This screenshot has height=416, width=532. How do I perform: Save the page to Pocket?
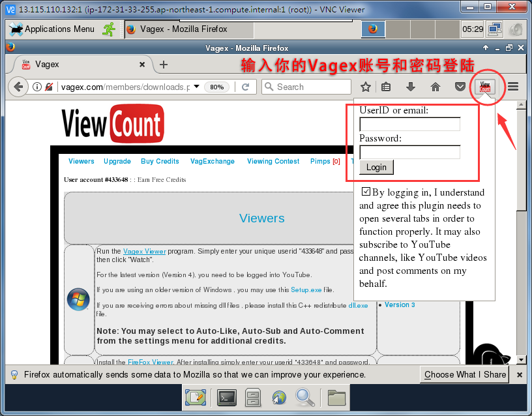click(x=460, y=87)
